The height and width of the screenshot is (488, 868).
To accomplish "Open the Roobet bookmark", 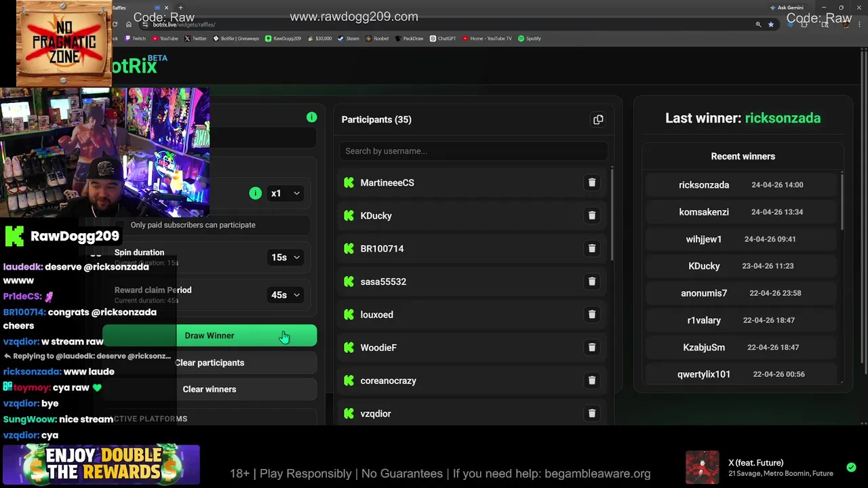I will [377, 39].
